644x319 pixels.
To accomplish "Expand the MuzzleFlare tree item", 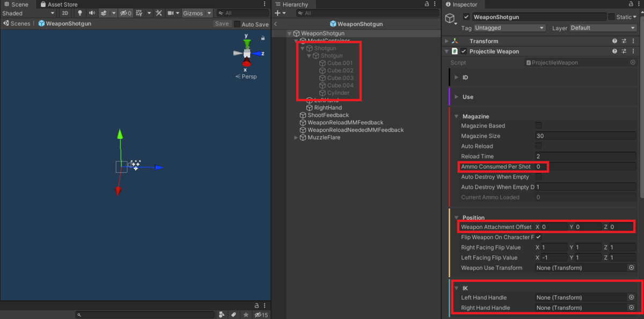I will 296,138.
